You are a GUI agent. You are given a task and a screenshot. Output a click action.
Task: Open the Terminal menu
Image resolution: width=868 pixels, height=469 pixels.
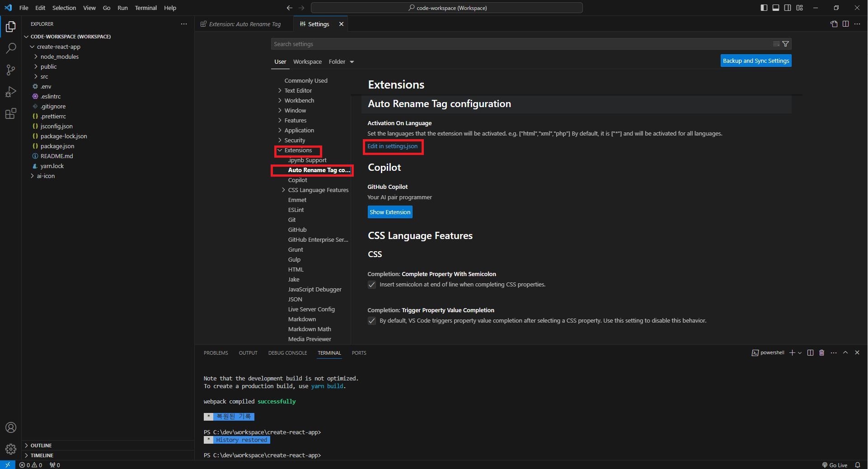(145, 8)
